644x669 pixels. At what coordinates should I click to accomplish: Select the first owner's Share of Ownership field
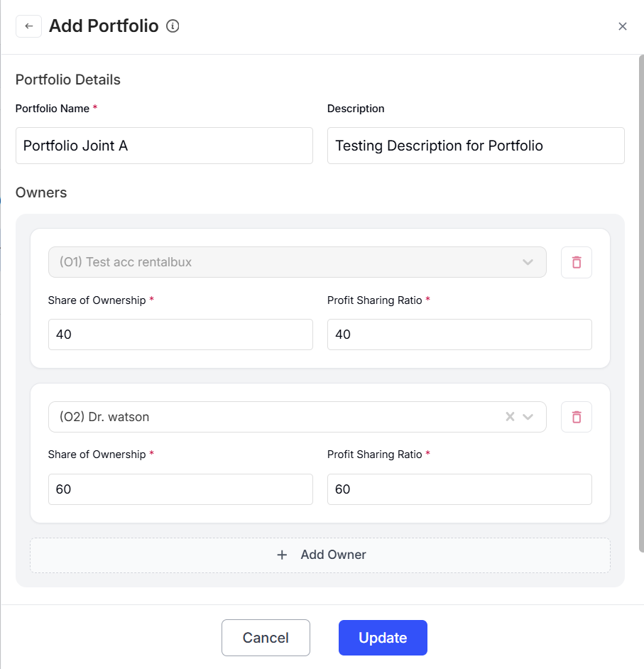point(180,334)
